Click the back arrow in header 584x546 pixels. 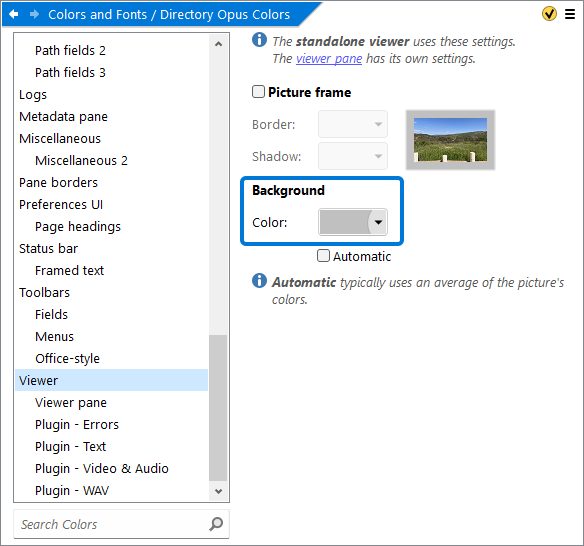tap(14, 14)
